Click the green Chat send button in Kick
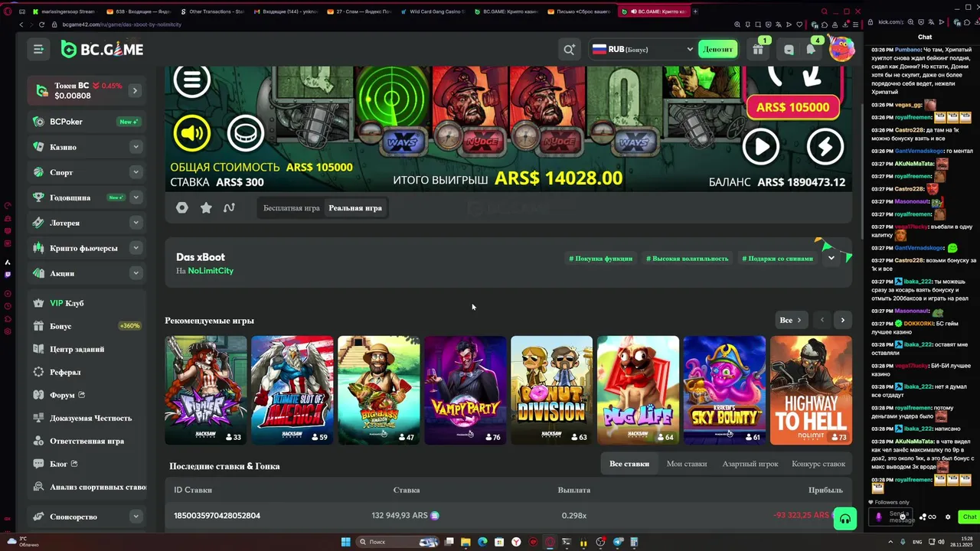The width and height of the screenshot is (980, 551). (x=969, y=517)
